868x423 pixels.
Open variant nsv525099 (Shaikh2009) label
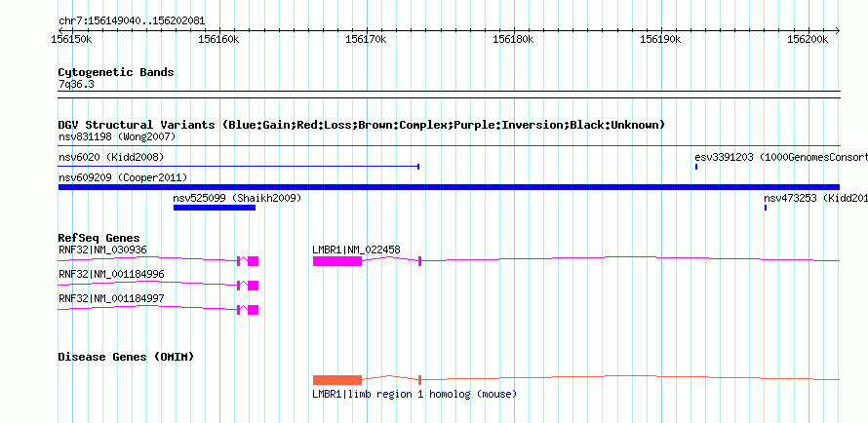pos(237,198)
